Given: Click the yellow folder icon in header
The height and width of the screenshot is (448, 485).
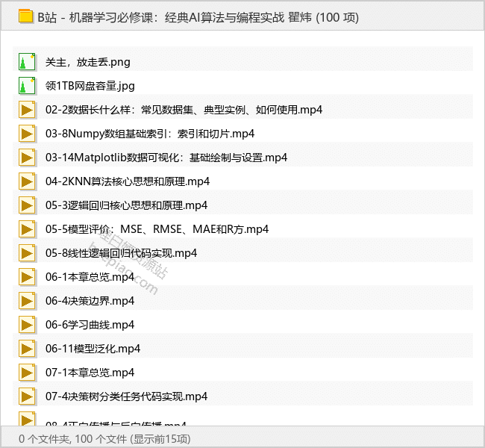Looking at the screenshot, I should (25, 16).
